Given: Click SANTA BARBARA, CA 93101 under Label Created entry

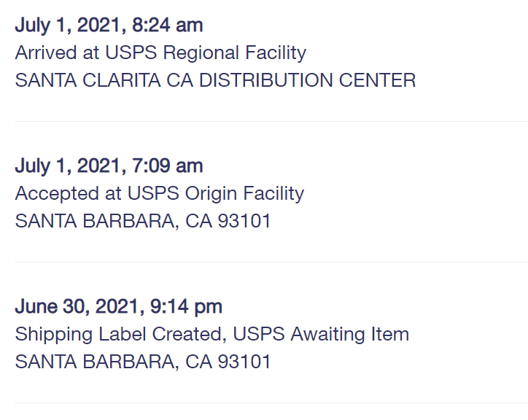Looking at the screenshot, I should pos(143,362).
